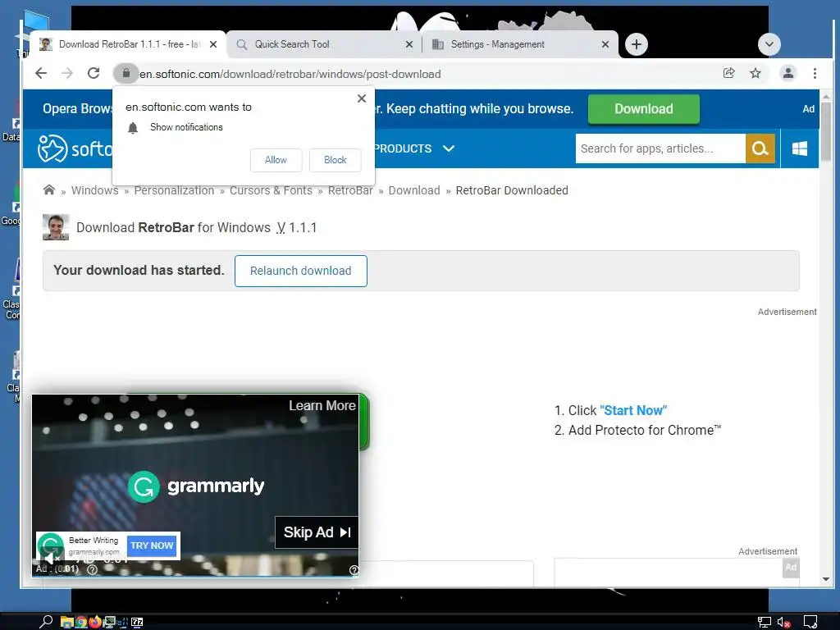Follow the Personalization breadcrumb link
Viewport: 840px width, 630px height.
pyautogui.click(x=174, y=190)
